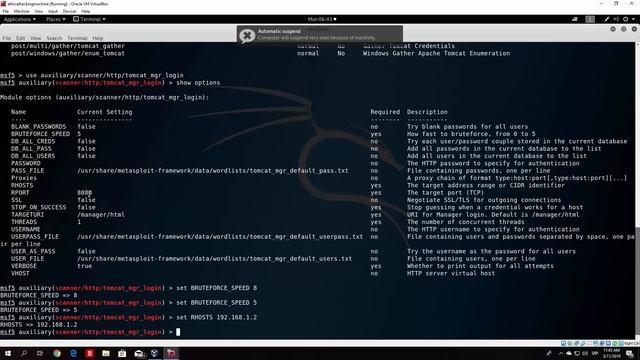Open the terminal window File menu

tap(7, 38)
